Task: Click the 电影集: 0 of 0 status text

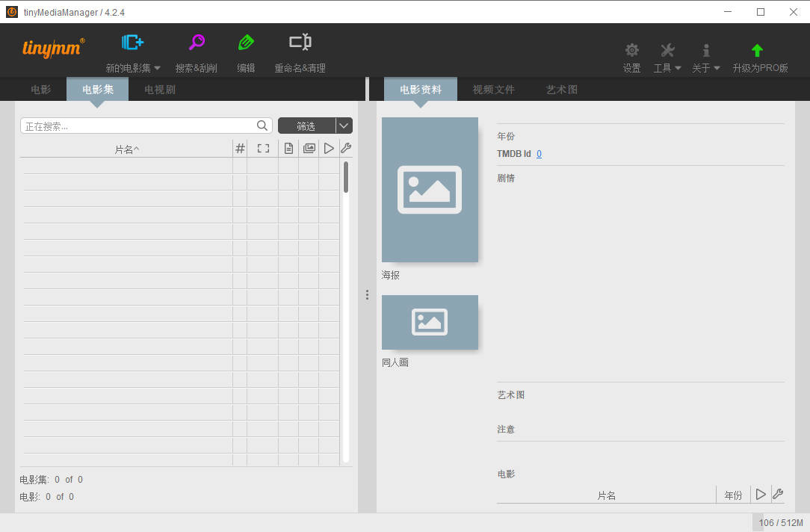Action: pos(51,480)
